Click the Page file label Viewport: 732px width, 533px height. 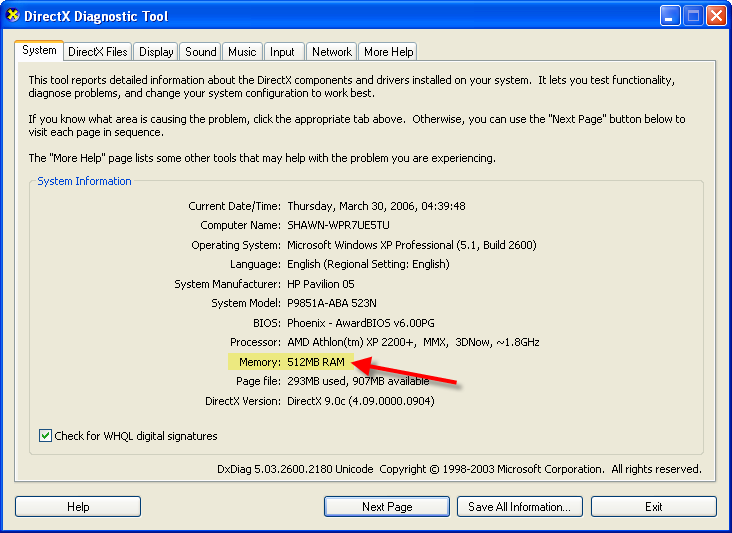coord(259,381)
